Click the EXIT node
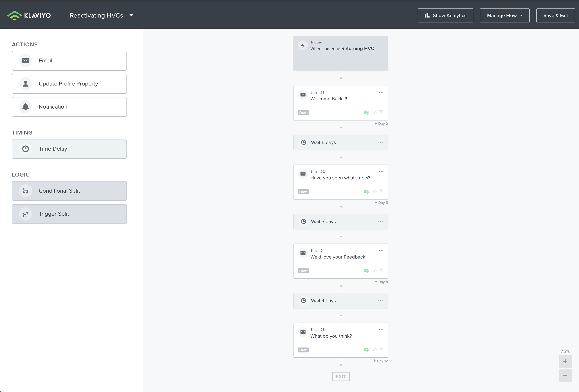Viewport: 579px width, 392px height. (340, 377)
